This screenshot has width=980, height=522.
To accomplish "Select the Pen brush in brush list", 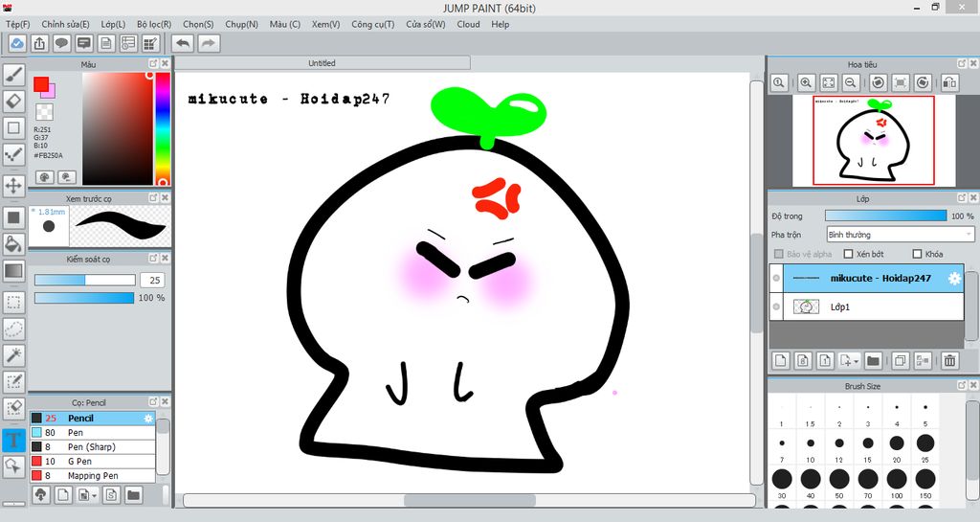I will 93,433.
